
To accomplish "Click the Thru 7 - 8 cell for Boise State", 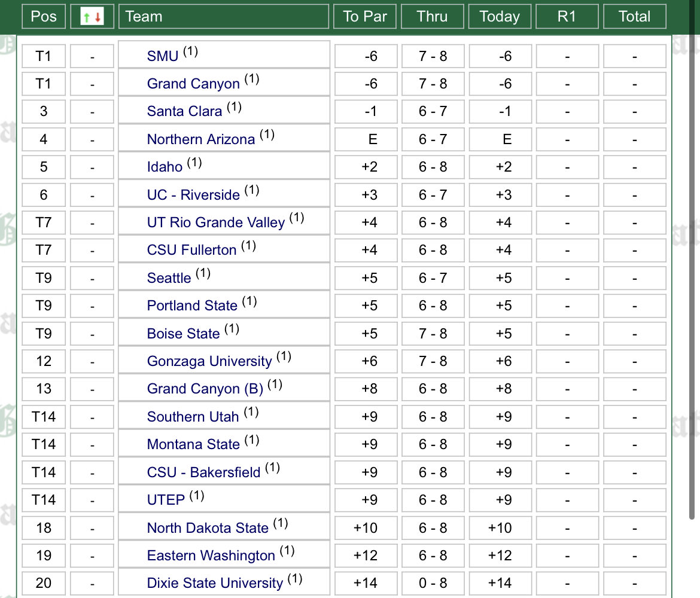I will [433, 333].
